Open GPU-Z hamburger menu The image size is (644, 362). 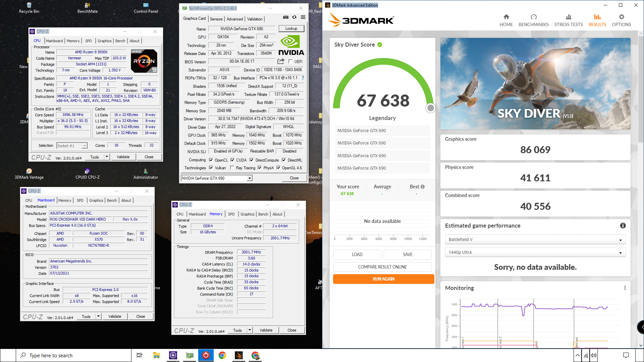click(303, 17)
